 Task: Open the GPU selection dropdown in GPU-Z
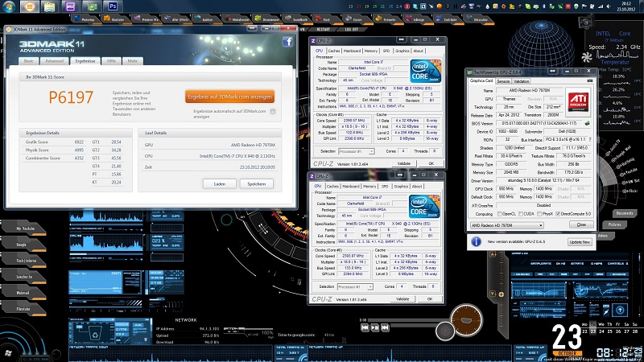[507, 225]
